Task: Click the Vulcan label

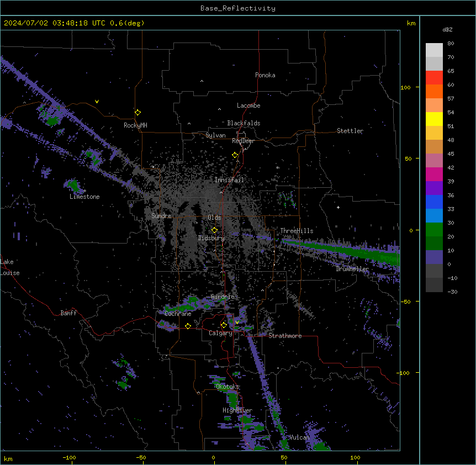Action: tap(299, 437)
